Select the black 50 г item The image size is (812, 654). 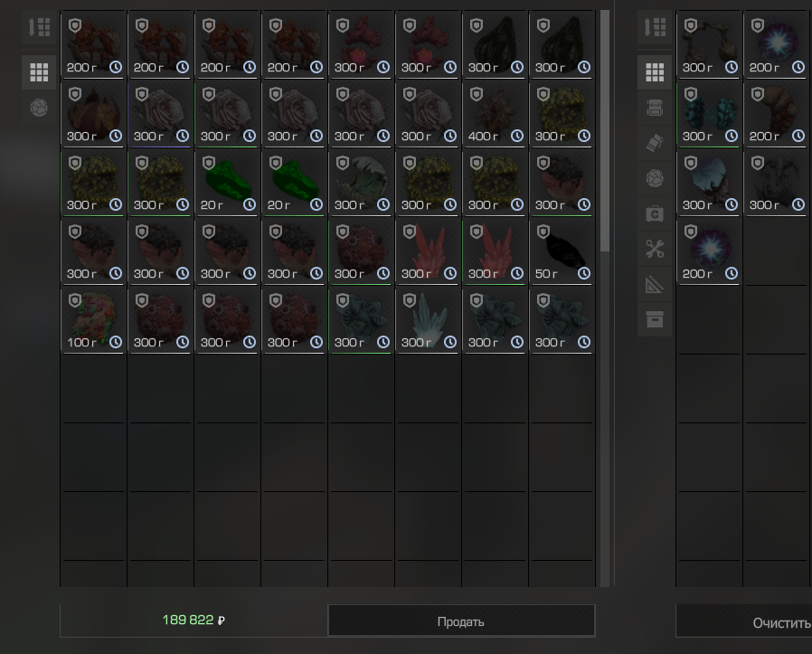click(x=561, y=251)
